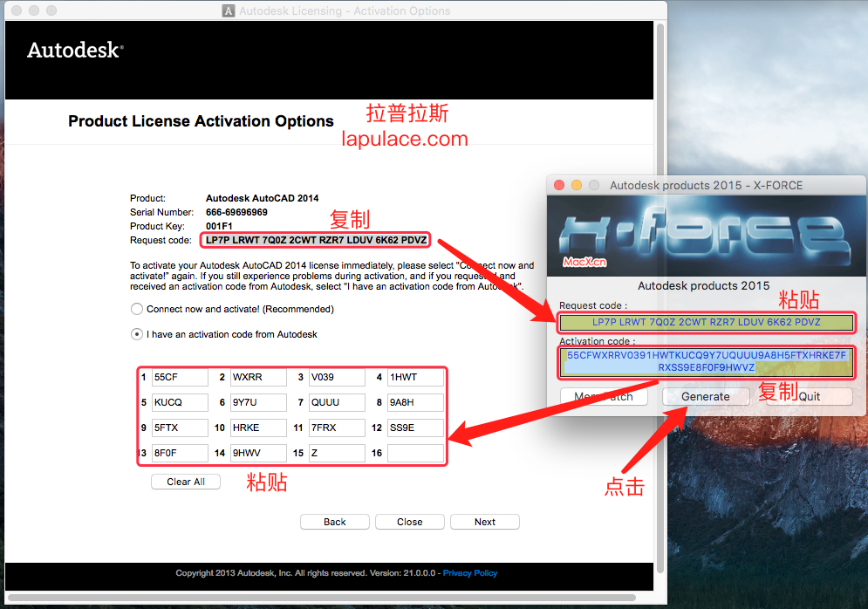Click the Mem Patch button in X-FORCE

pos(604,395)
